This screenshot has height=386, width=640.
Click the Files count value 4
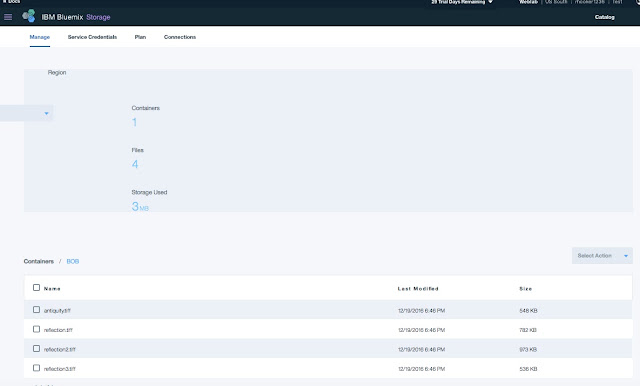(x=135, y=164)
